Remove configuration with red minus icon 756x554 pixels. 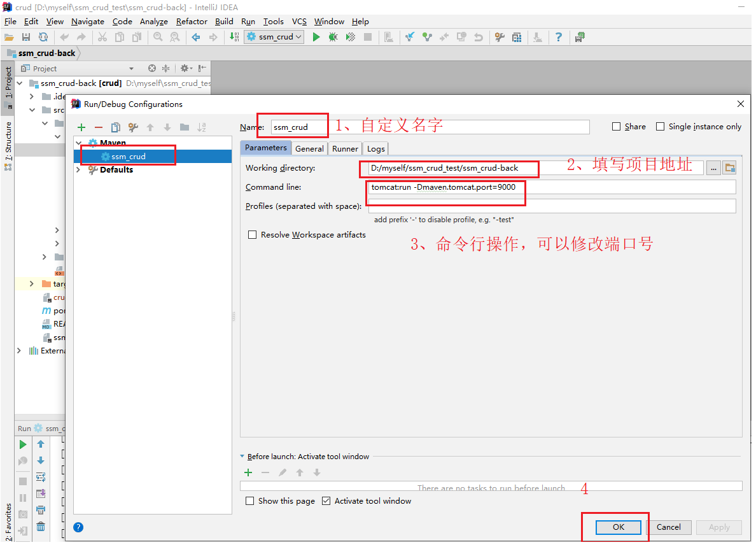click(99, 127)
